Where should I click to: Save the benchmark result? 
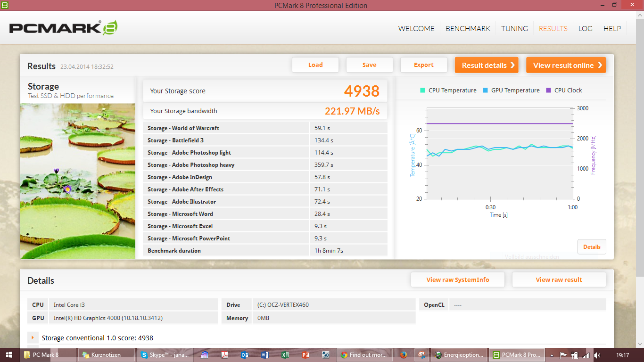click(370, 65)
